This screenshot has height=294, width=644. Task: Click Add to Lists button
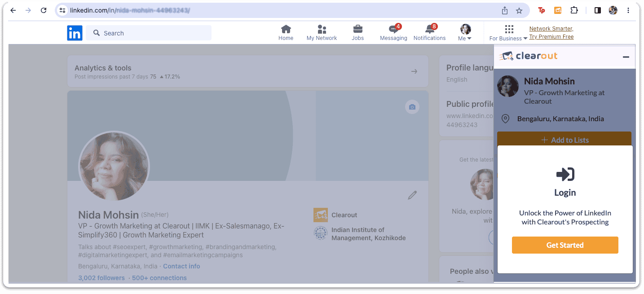point(565,139)
